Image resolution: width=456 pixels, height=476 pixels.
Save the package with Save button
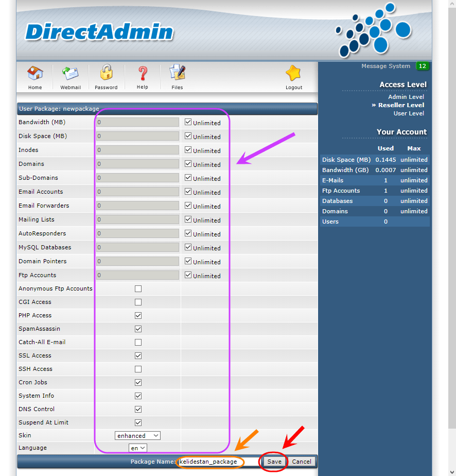[x=274, y=462]
